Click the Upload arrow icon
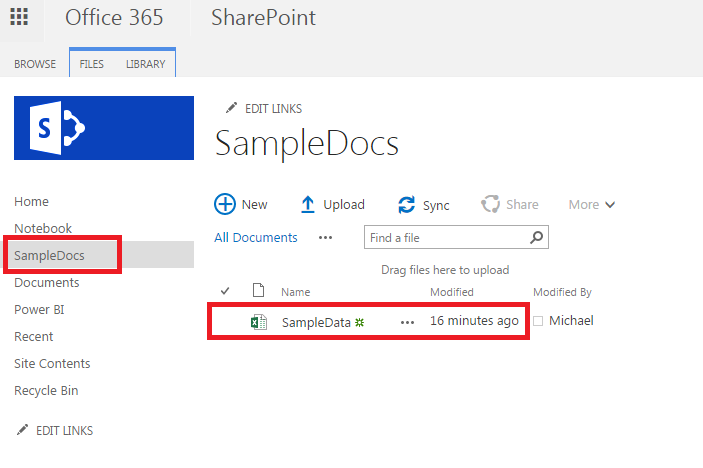This screenshot has width=703, height=468. coord(308,204)
